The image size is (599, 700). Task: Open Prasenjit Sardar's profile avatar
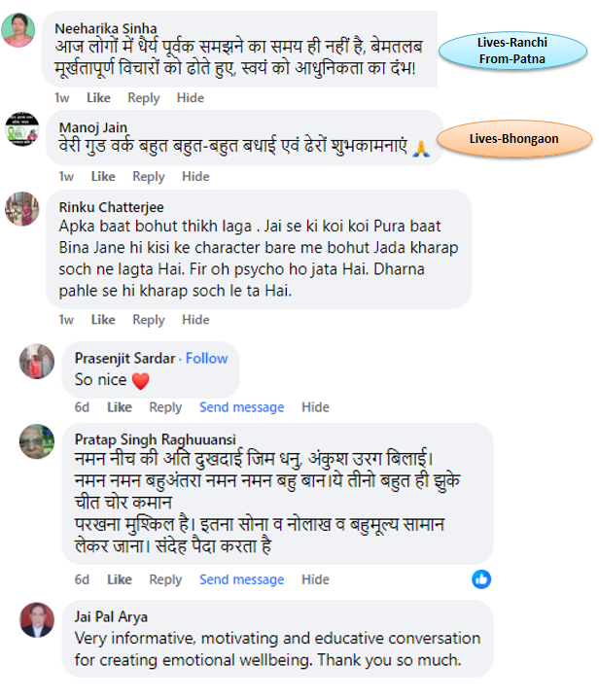click(x=37, y=361)
